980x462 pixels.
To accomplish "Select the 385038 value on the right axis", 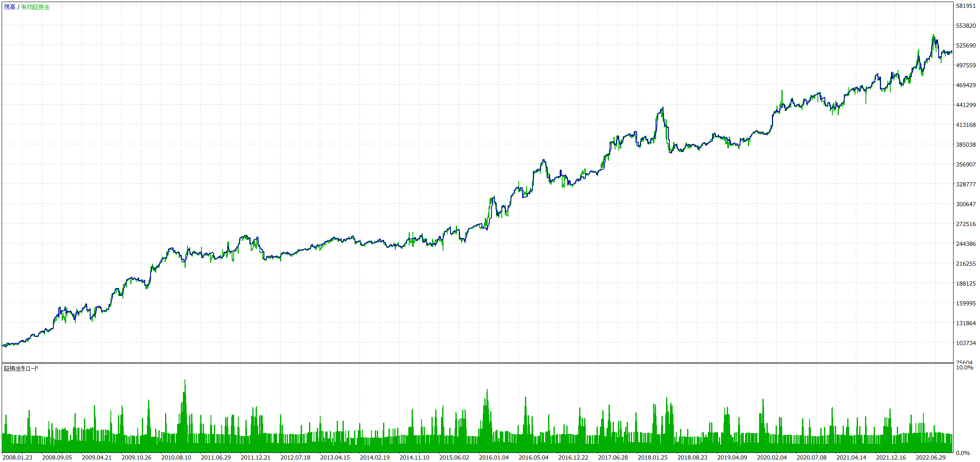I will click(966, 145).
